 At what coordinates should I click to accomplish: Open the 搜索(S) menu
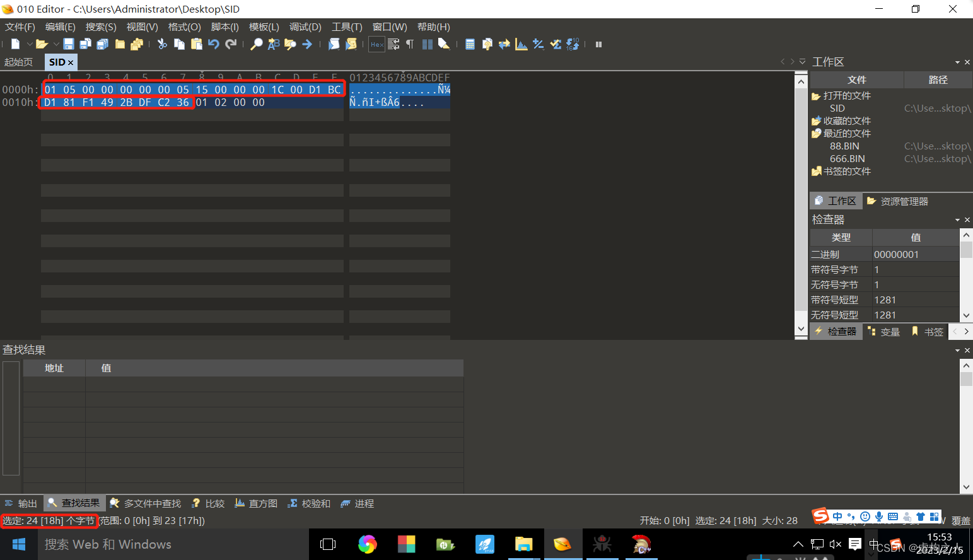[x=101, y=26]
